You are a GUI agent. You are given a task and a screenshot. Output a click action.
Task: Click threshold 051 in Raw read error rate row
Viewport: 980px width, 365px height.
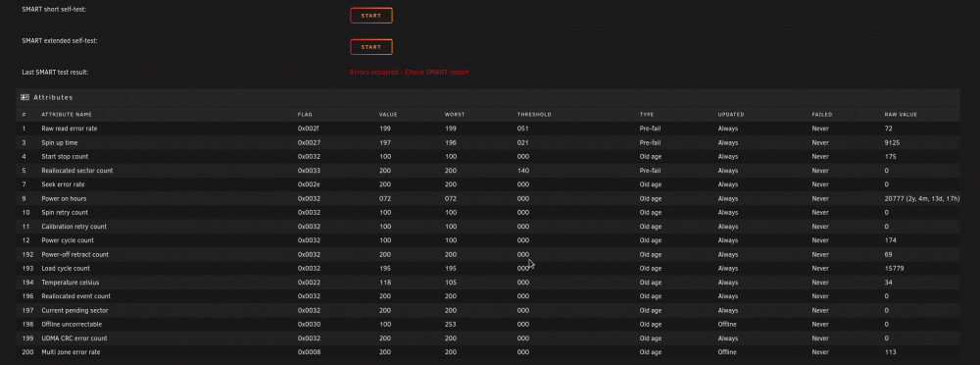tap(522, 129)
